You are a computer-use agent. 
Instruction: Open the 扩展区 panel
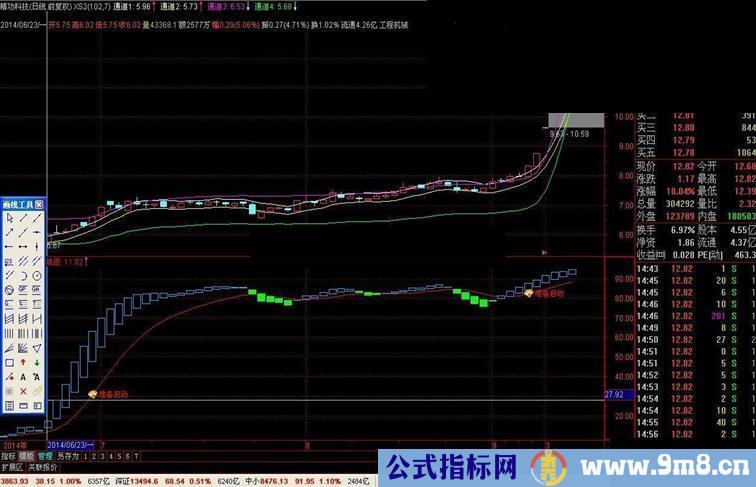point(11,466)
